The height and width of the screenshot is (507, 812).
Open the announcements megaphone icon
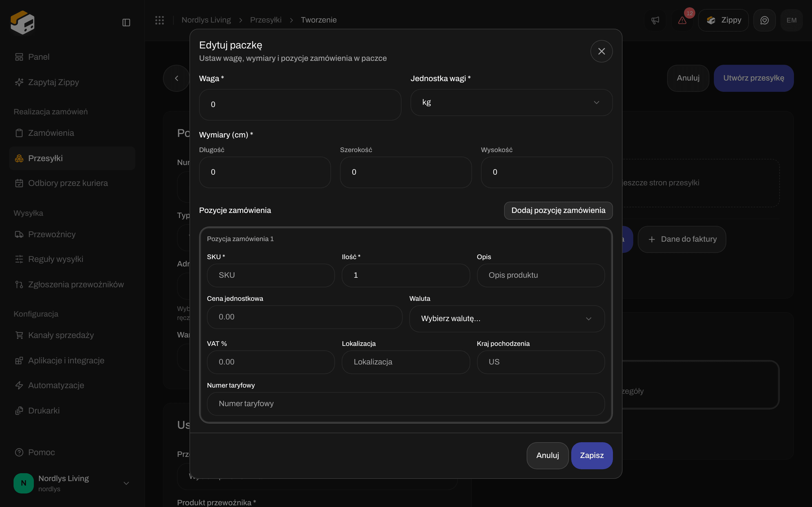point(655,21)
